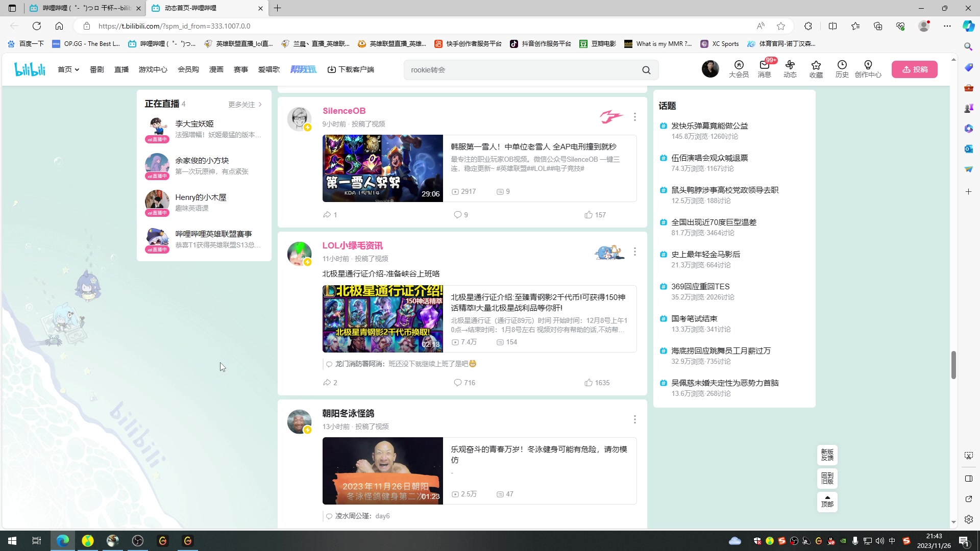Open 游戏中心 nav item
This screenshot has height=551, width=980.
(153, 69)
